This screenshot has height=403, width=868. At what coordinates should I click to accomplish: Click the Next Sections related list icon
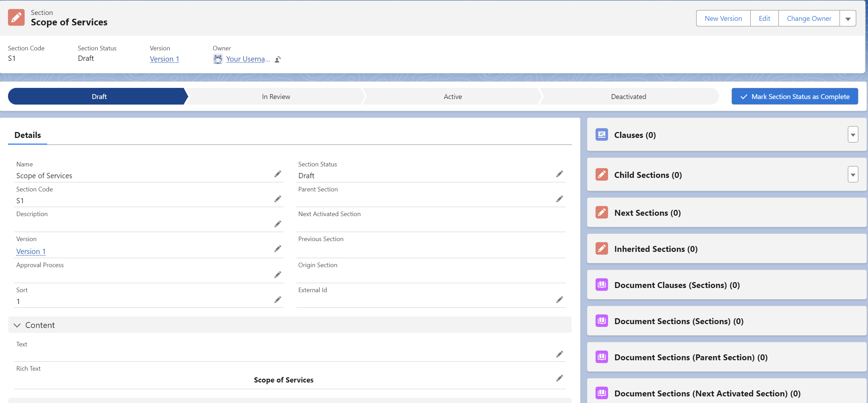tap(601, 212)
